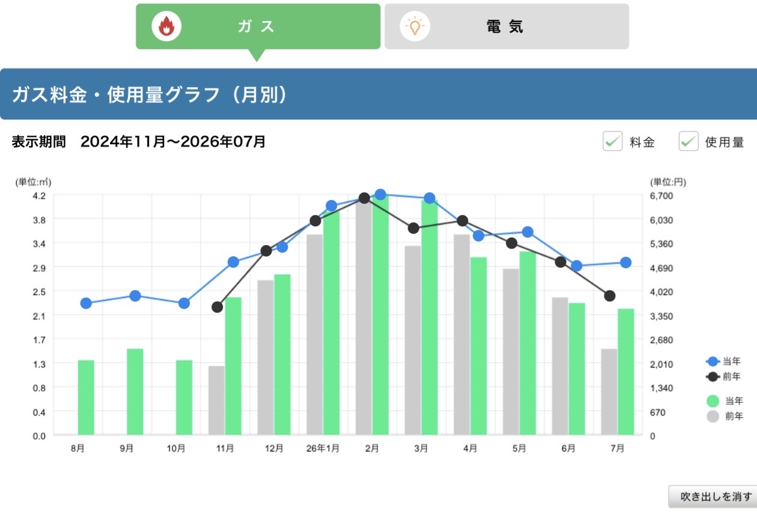The width and height of the screenshot is (757, 532).
Task: Click the ガス料金・使用量グラフ header bar
Action: (378, 94)
